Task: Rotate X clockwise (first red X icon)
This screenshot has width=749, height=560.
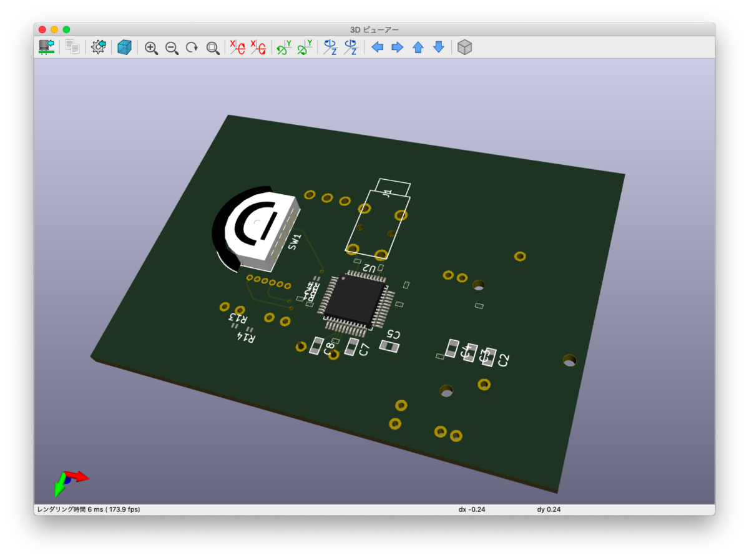Action: pyautogui.click(x=237, y=47)
